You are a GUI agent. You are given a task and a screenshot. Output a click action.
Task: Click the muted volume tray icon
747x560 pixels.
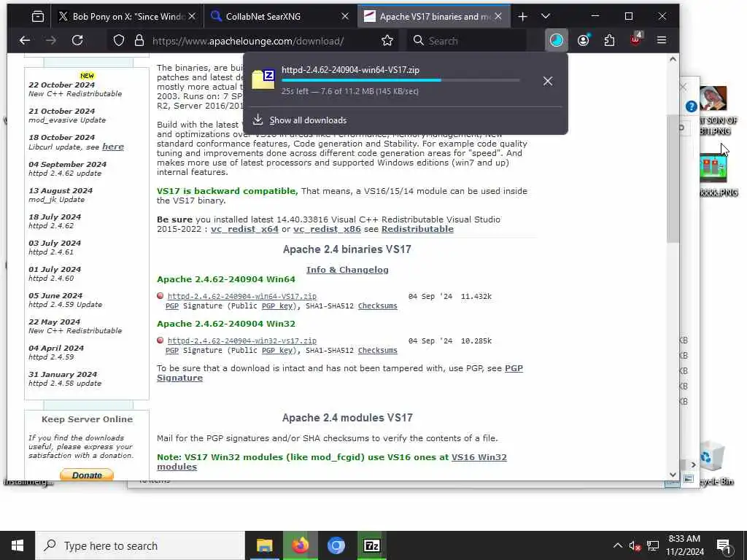click(x=635, y=545)
